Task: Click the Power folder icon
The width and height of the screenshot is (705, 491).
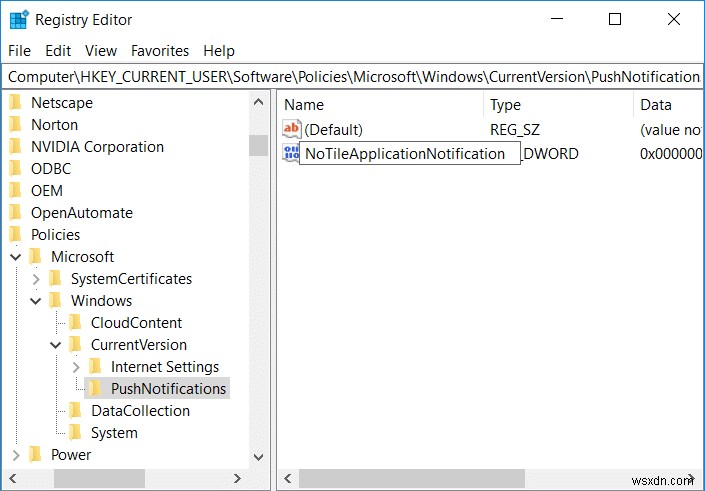Action: 35,455
